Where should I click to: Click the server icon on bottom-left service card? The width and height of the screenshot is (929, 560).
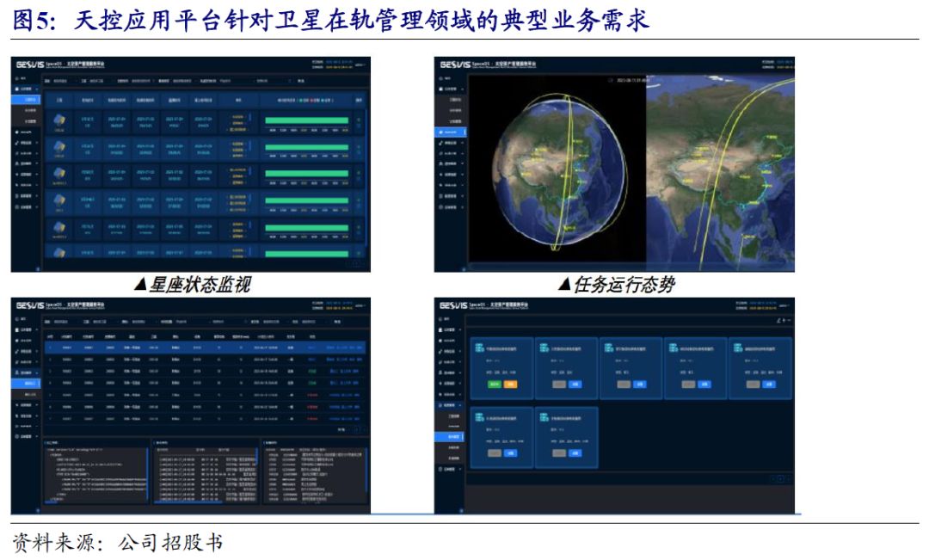point(479,418)
